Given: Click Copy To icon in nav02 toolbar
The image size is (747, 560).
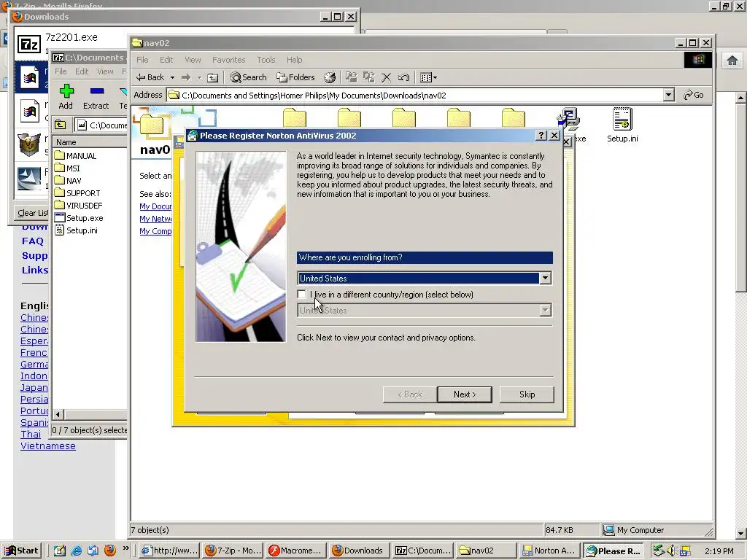Looking at the screenshot, I should [368, 77].
